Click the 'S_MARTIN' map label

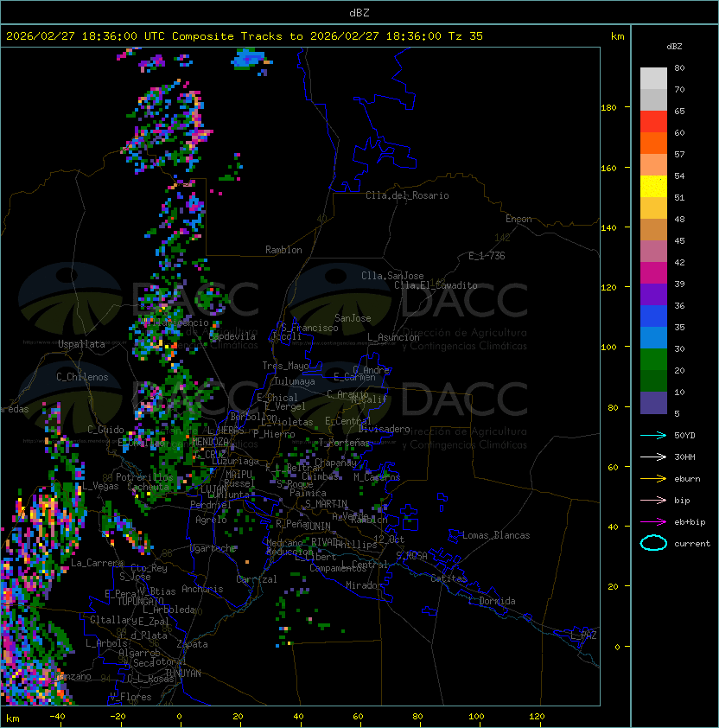click(327, 503)
